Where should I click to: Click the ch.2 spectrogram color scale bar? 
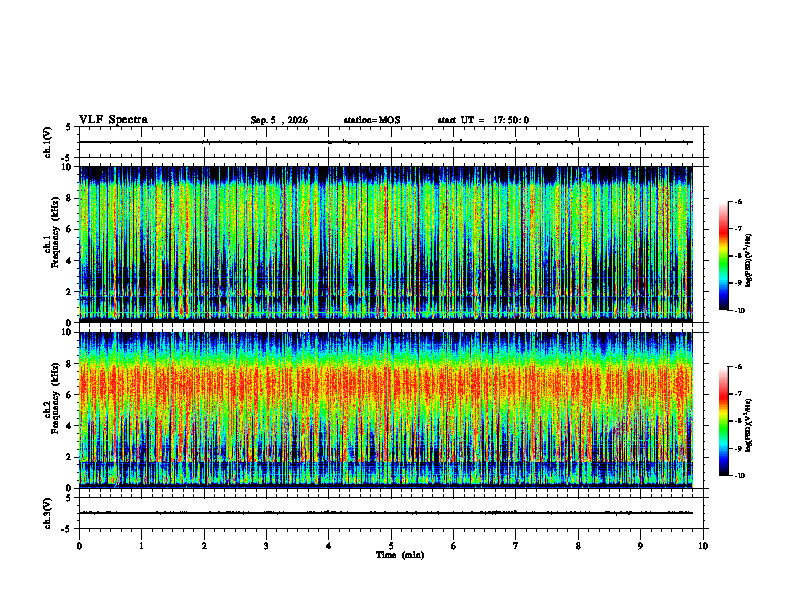tap(723, 421)
